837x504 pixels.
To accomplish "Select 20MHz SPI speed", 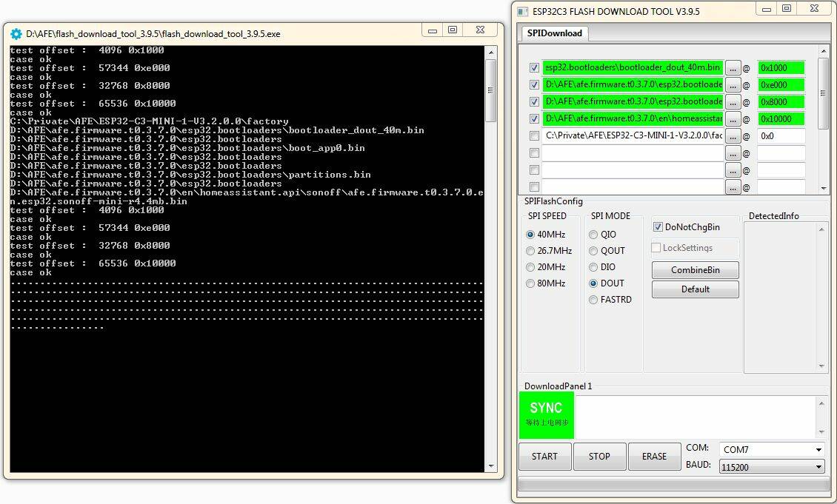I will 530,267.
